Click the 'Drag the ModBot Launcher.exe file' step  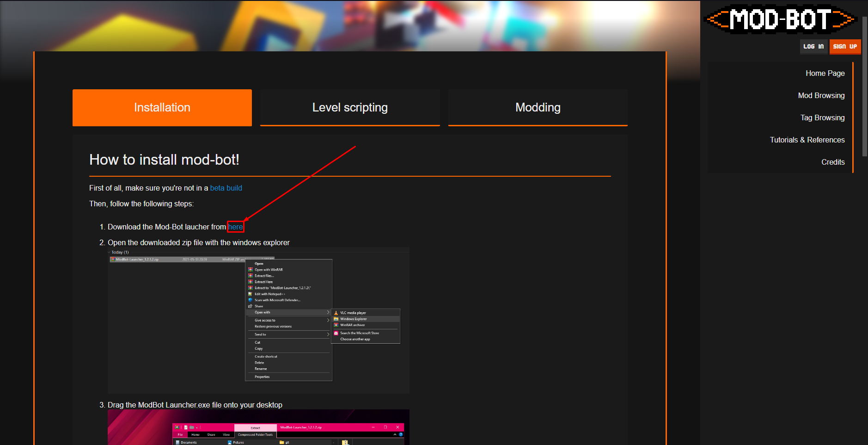pyautogui.click(x=195, y=405)
